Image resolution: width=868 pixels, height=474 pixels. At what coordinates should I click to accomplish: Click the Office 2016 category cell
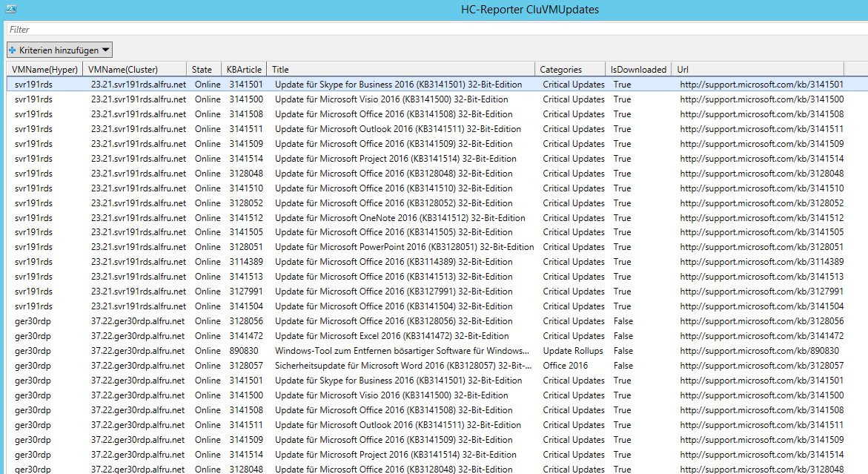[565, 366]
